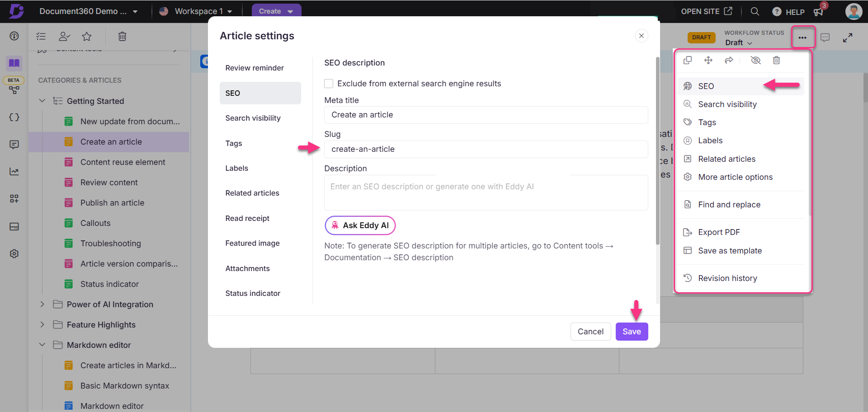Screen dimensions: 868x412
Task: Expand the Feature Highlights folder
Action: (42, 324)
